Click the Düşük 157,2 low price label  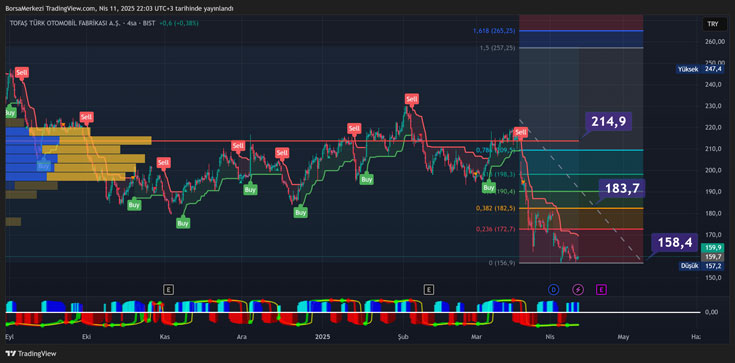tap(702, 266)
